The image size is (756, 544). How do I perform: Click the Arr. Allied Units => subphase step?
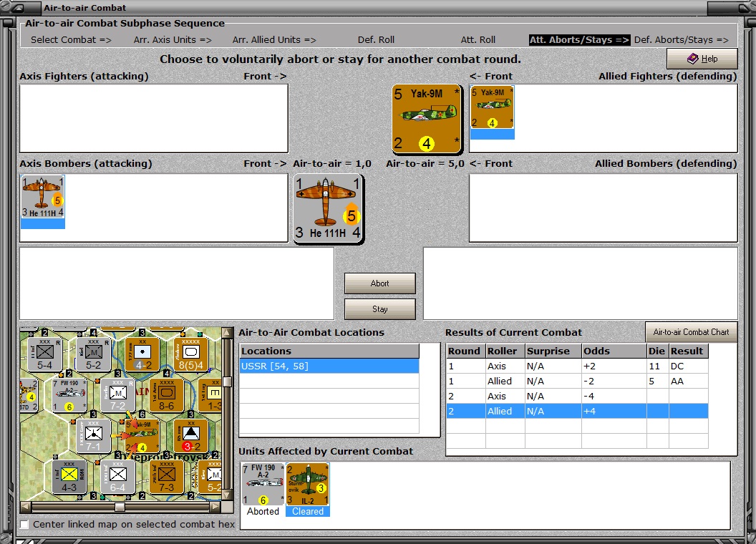pos(274,40)
